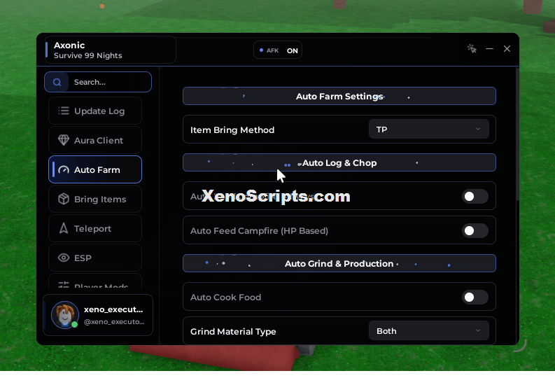This screenshot has width=555, height=392.
Task: Click the Auto Farm Settings header
Action: (x=339, y=96)
